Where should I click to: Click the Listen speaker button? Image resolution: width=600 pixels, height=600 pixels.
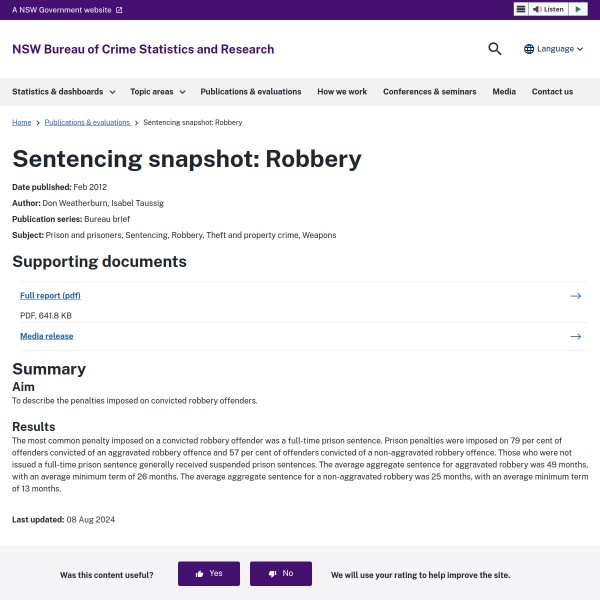(549, 9)
